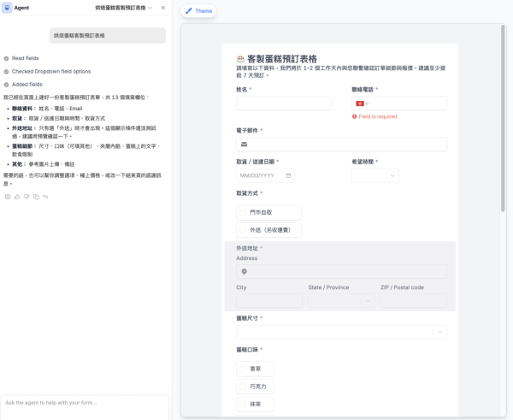Click the form description paragraph

pyautogui.click(x=340, y=72)
